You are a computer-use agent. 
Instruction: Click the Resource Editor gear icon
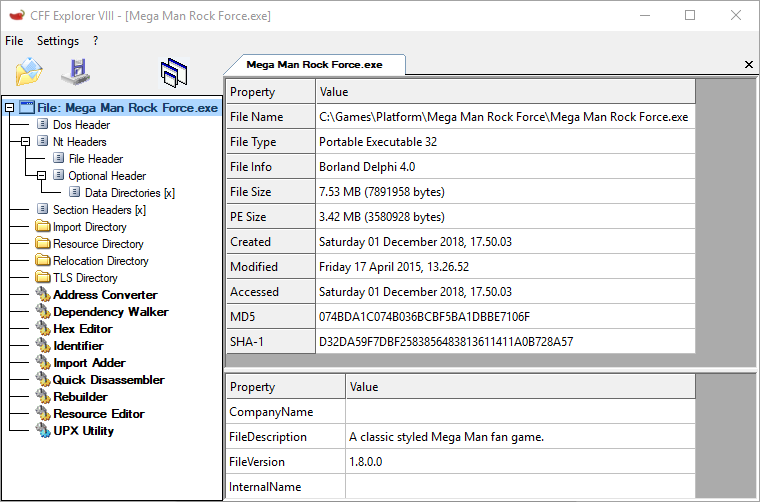(x=43, y=413)
